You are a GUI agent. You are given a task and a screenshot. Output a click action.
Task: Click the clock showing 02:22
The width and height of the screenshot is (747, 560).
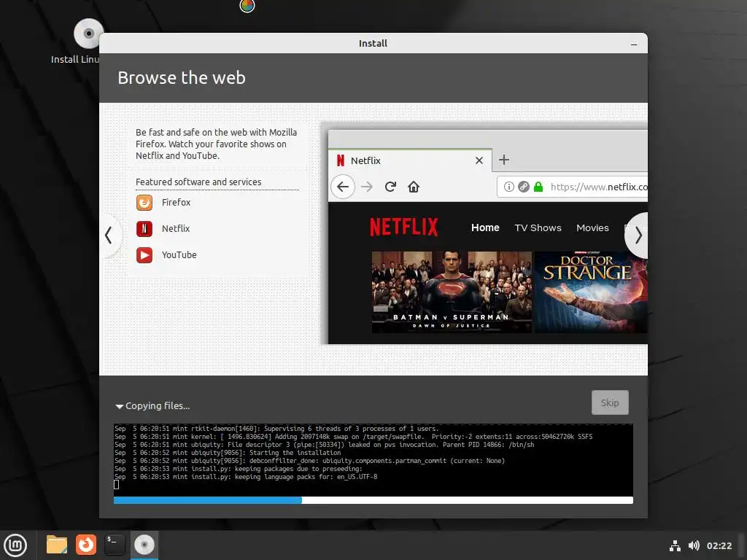pos(719,545)
